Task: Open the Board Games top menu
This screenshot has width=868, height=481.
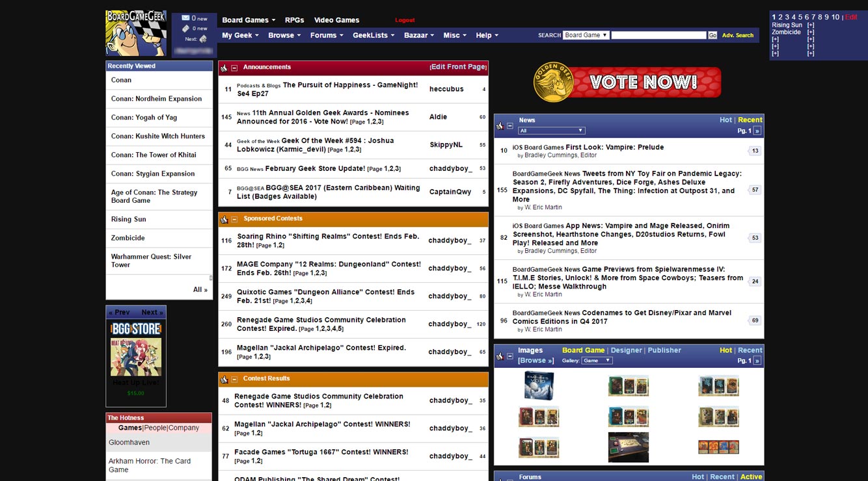Action: tap(249, 20)
